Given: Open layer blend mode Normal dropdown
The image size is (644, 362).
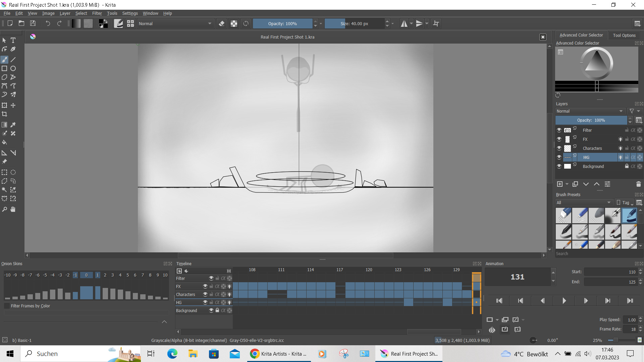Looking at the screenshot, I should tap(589, 111).
